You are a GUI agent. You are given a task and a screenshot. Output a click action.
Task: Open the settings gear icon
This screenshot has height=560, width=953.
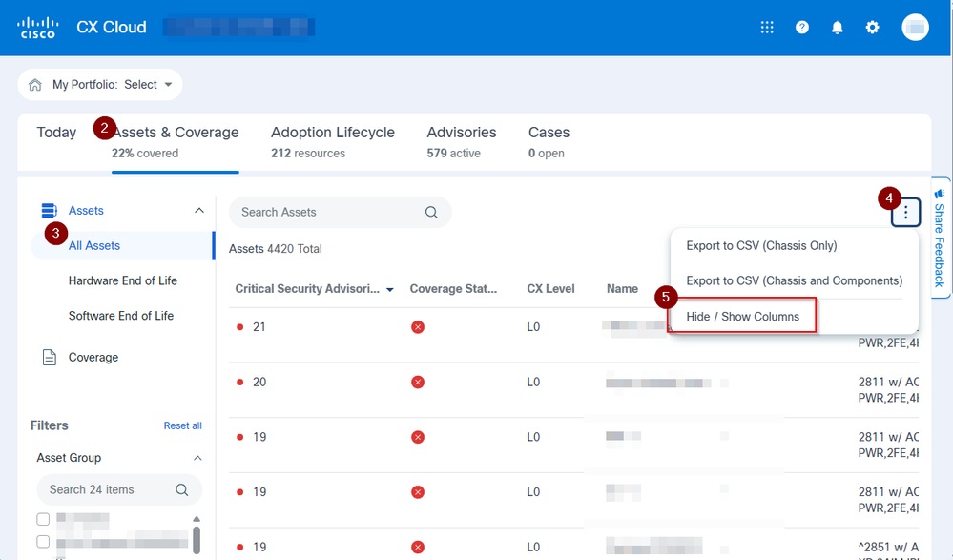tap(872, 28)
